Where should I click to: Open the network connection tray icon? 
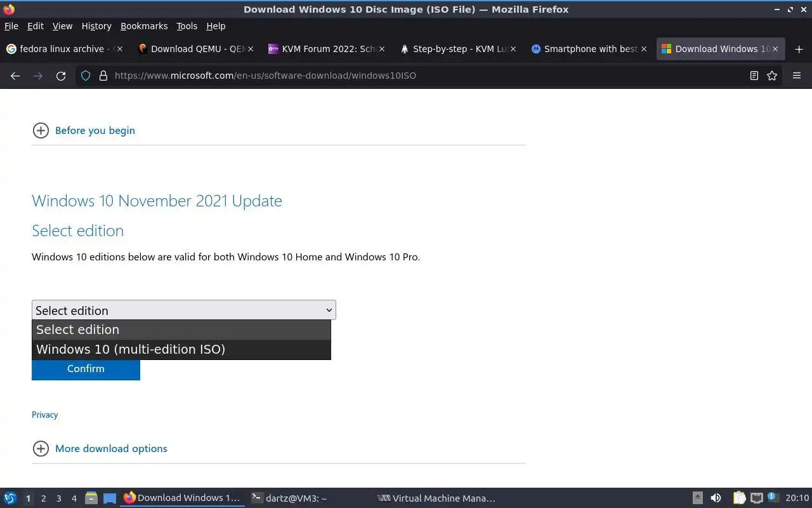click(756, 498)
